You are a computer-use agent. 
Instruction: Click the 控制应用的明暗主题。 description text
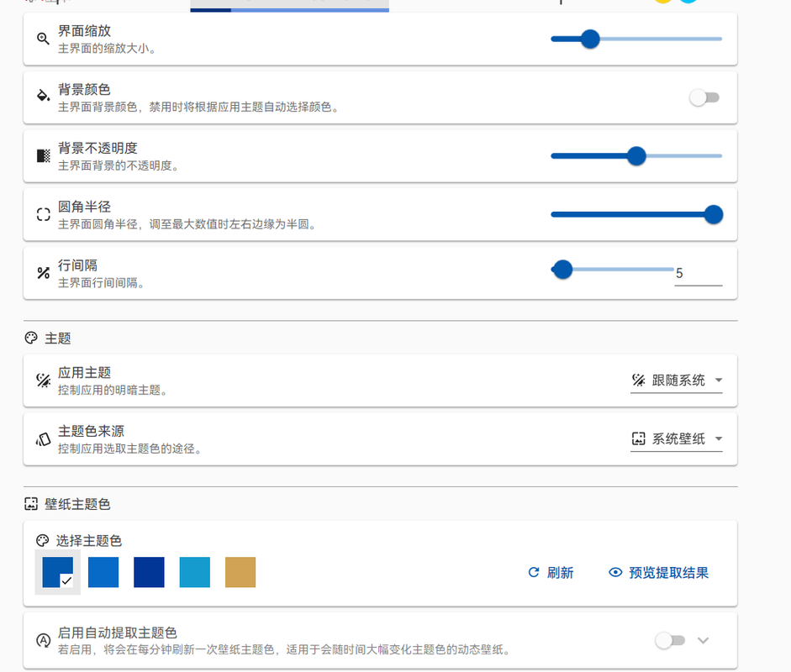pos(113,391)
